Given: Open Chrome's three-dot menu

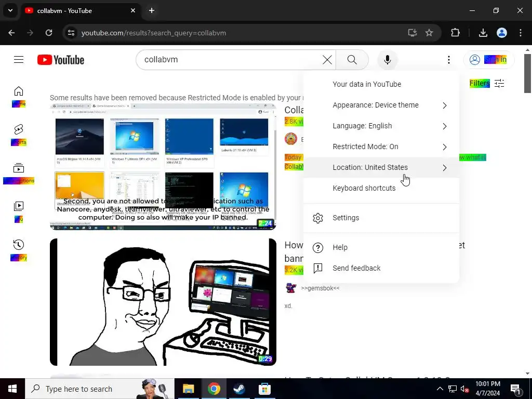Looking at the screenshot, I should [x=521, y=33].
